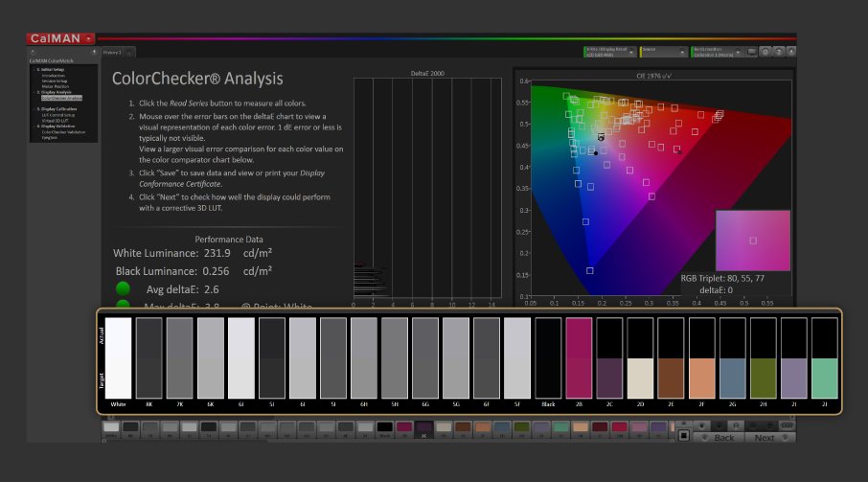Click the magenta preview swatch on the CIE chart
The height and width of the screenshot is (482, 868).
click(x=753, y=241)
